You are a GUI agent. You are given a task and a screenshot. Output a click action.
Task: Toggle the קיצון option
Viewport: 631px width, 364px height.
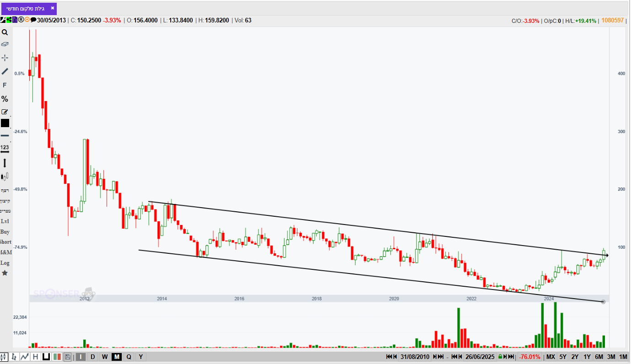5,201
